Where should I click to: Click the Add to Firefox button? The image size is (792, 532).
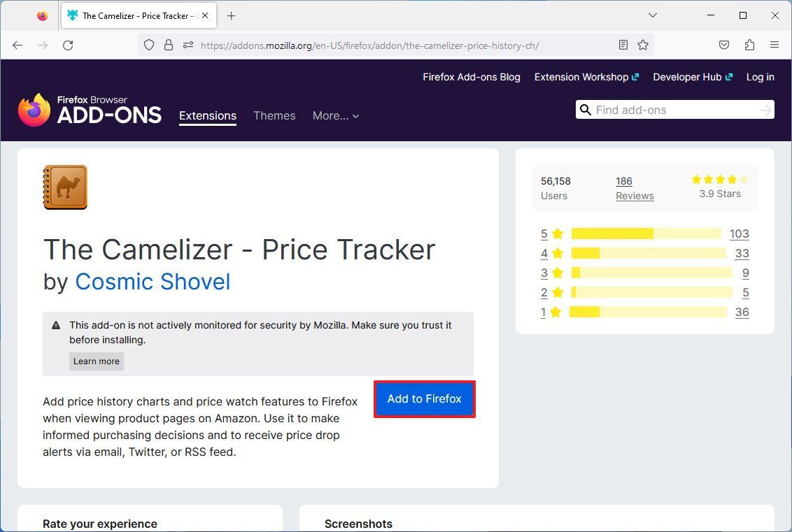pyautogui.click(x=424, y=398)
